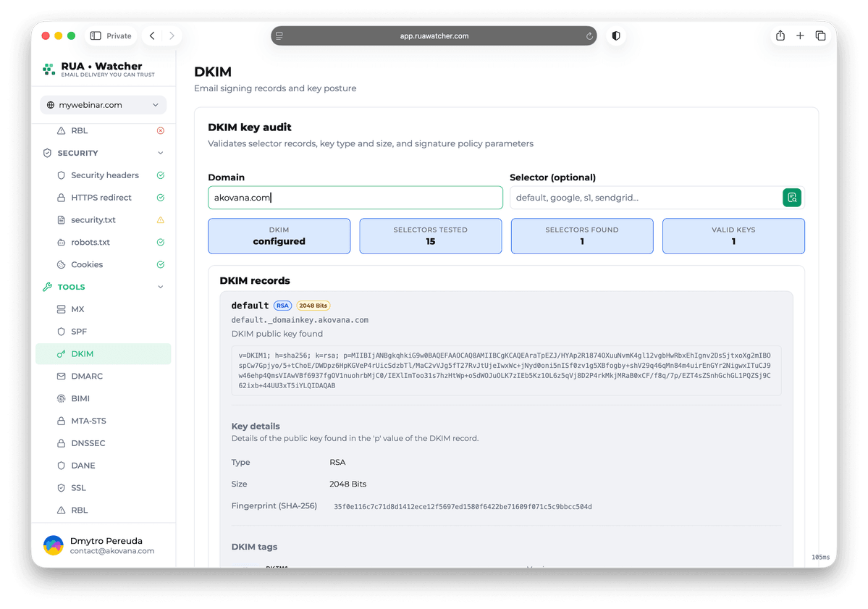Open the DNSSEC tool

tap(103, 443)
